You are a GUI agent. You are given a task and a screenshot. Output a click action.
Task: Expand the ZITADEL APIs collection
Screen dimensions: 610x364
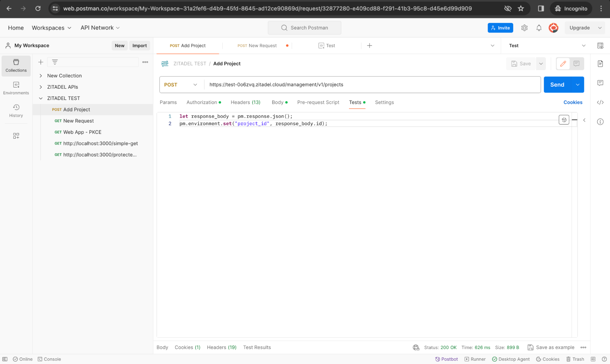[x=41, y=87]
